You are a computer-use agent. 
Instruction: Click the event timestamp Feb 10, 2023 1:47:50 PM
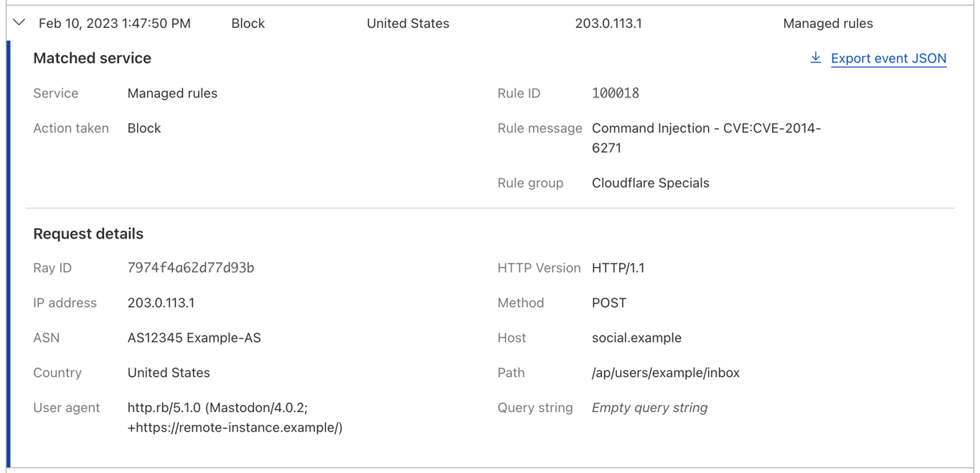coord(115,24)
